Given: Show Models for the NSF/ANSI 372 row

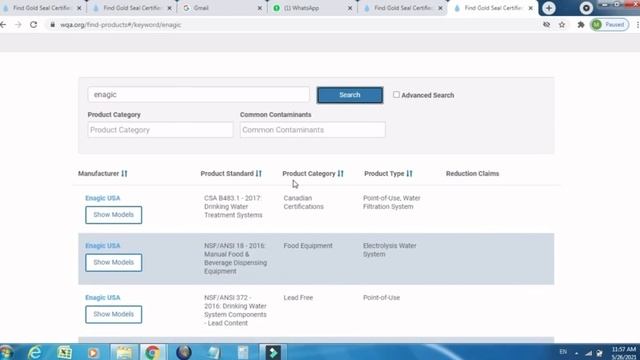Looking at the screenshot, I should (x=113, y=314).
